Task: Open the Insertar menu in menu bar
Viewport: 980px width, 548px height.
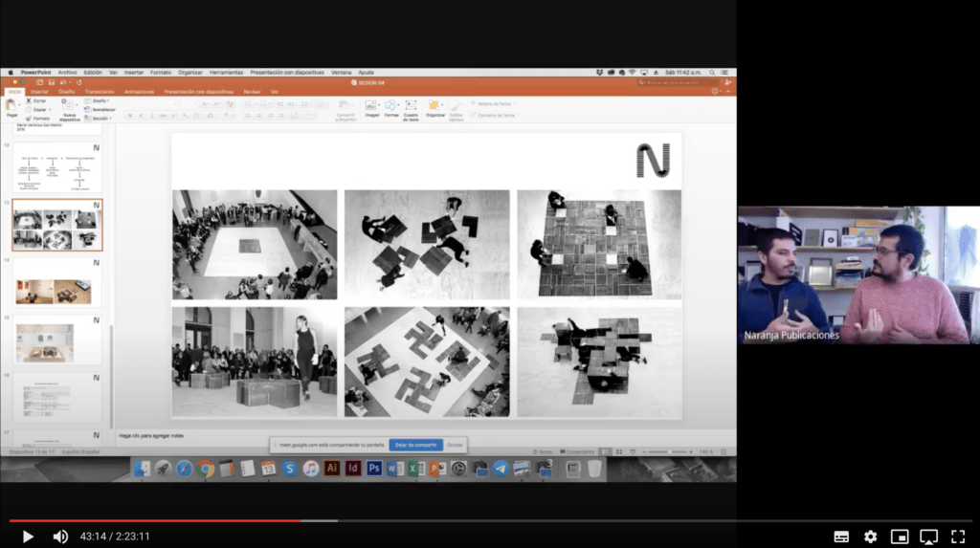Action: pos(134,73)
